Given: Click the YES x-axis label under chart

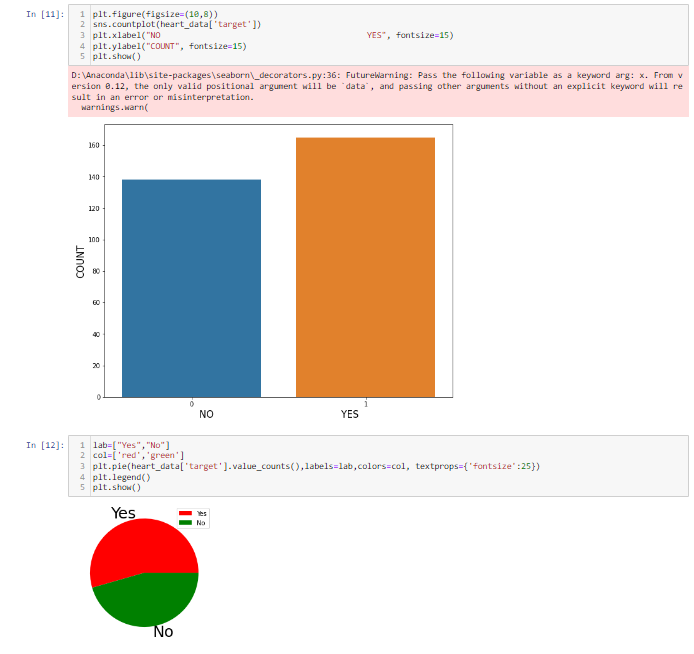Looking at the screenshot, I should pos(350,414).
